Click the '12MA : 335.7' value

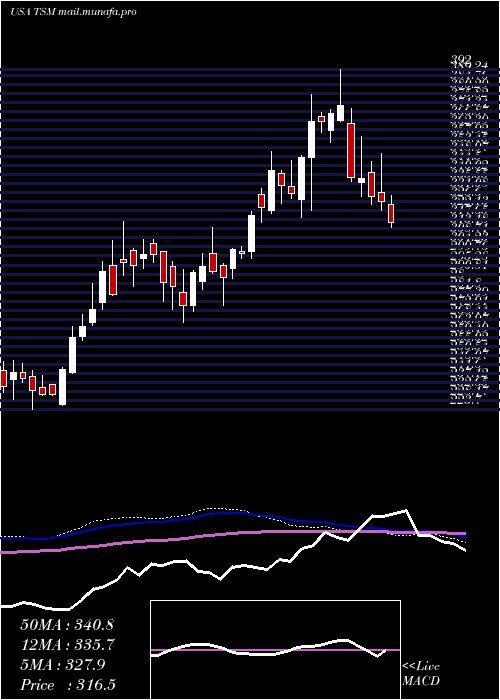[x=67, y=645]
